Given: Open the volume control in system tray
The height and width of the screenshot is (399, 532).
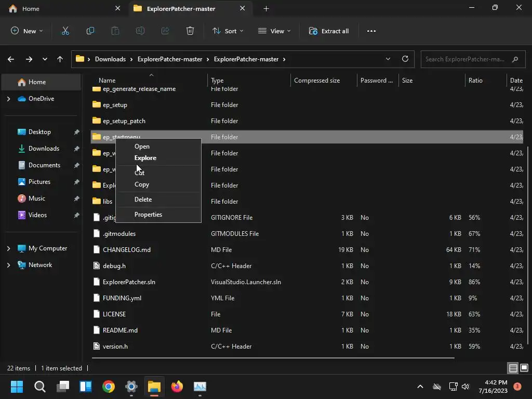Looking at the screenshot, I should click(x=465, y=386).
